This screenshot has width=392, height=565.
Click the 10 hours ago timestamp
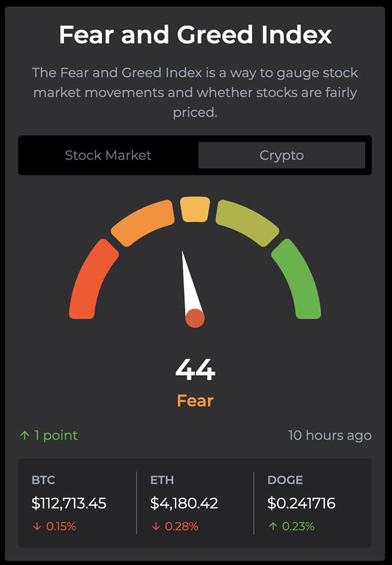330,436
